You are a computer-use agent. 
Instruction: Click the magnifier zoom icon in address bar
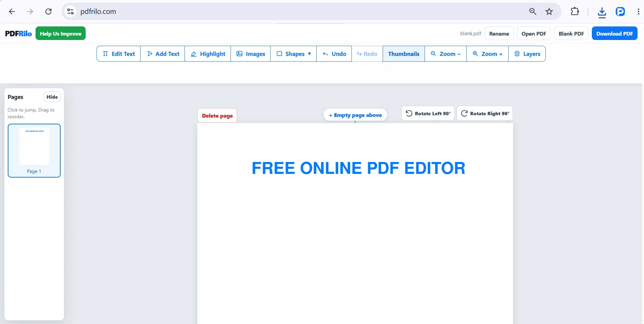[533, 12]
